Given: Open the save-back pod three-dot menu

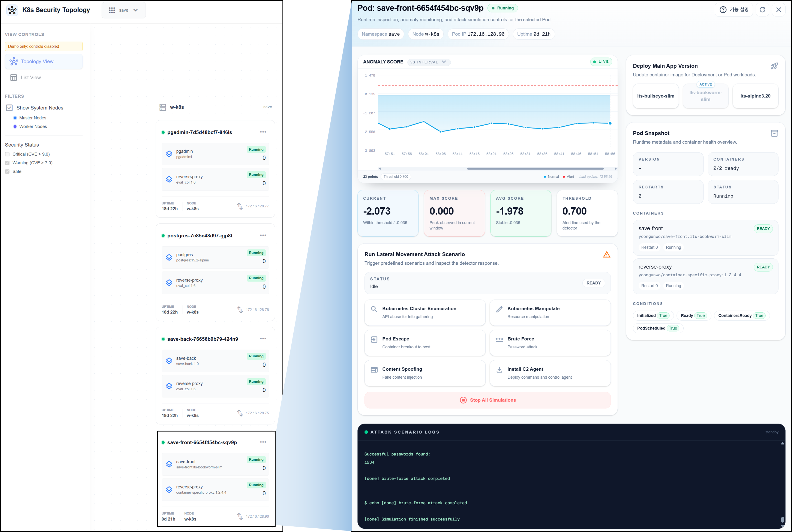Looking at the screenshot, I should (x=263, y=339).
